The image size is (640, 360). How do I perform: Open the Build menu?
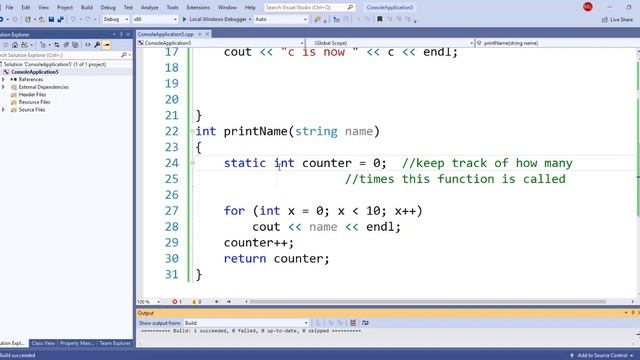click(87, 7)
